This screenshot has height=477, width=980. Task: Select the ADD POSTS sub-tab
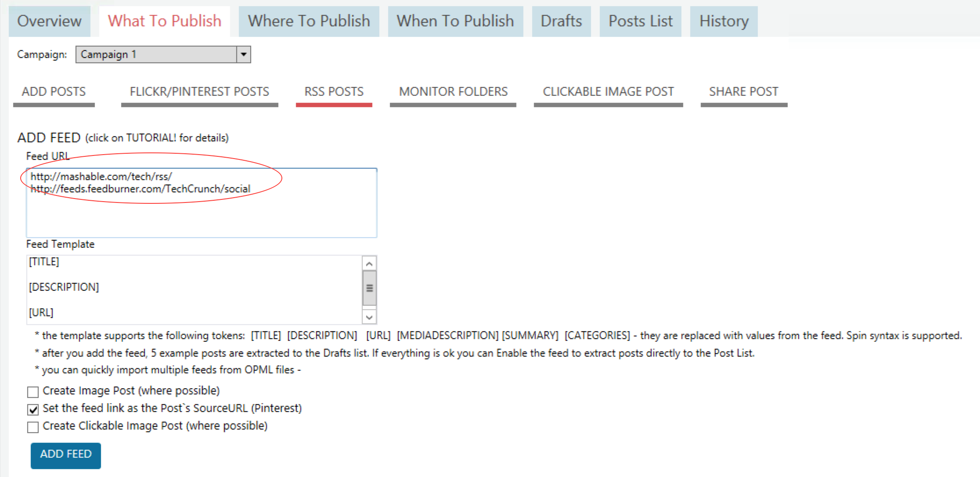[x=54, y=92]
